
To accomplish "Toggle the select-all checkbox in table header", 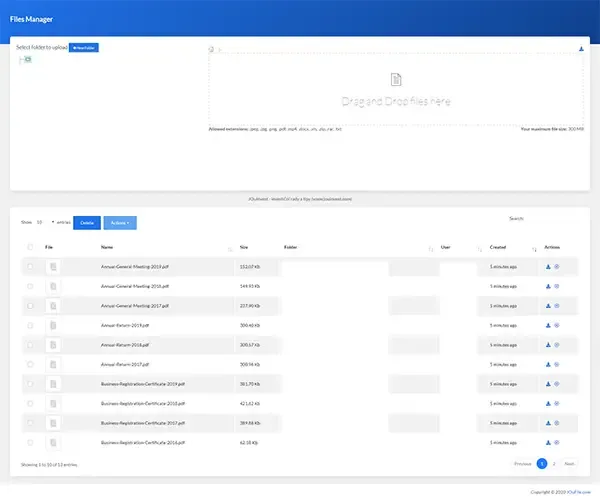I will click(30, 247).
